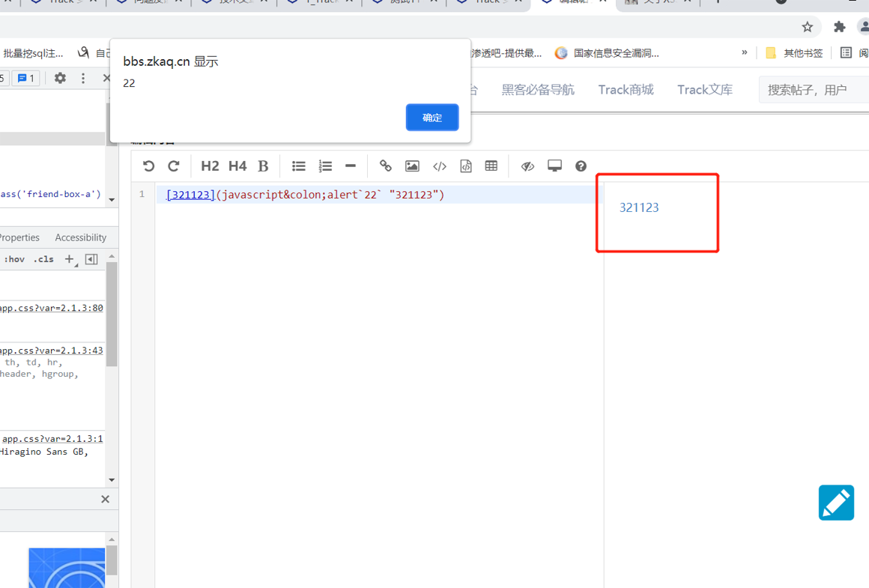The height and width of the screenshot is (588, 869).
Task: Open app.css?var=2.1.3:1 source link
Action: pos(52,439)
